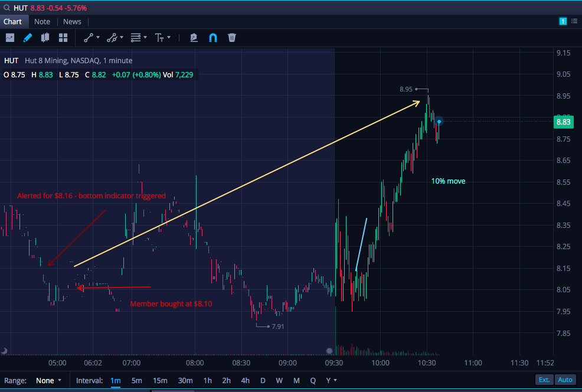Image resolution: width=582 pixels, height=392 pixels.
Task: Select the candlestick chart type icon
Action: tap(45, 38)
